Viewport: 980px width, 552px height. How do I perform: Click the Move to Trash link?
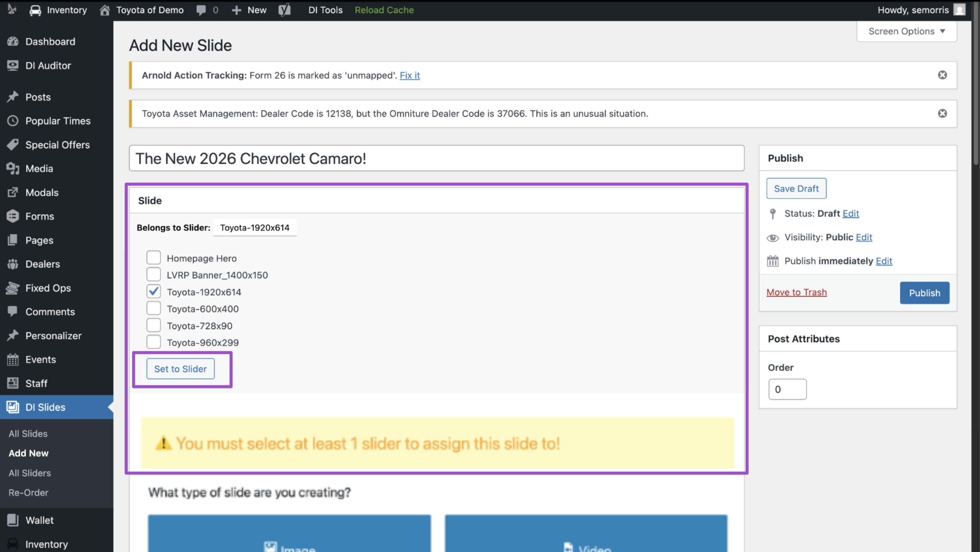point(796,292)
